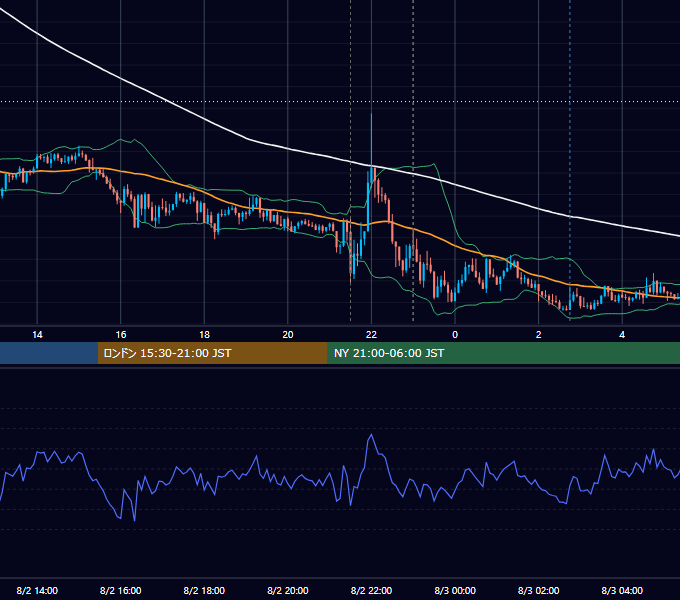680x600 pixels.
Task: Click the hour label 4 on price chart axis
Action: click(x=622, y=335)
